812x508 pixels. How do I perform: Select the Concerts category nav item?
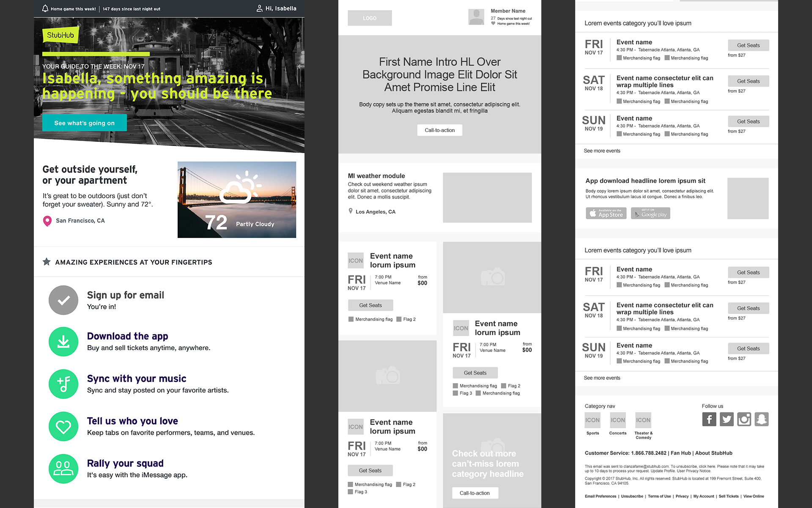(x=617, y=424)
